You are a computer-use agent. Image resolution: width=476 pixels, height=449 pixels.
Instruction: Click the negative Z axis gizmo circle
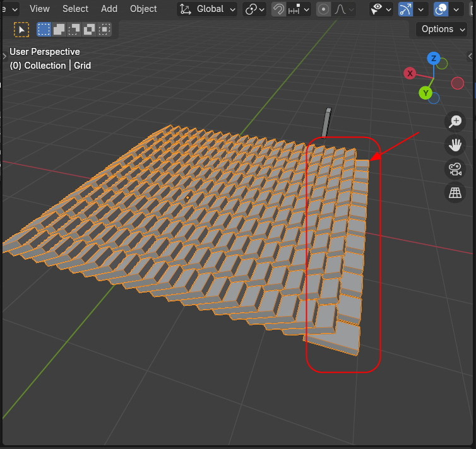[434, 98]
